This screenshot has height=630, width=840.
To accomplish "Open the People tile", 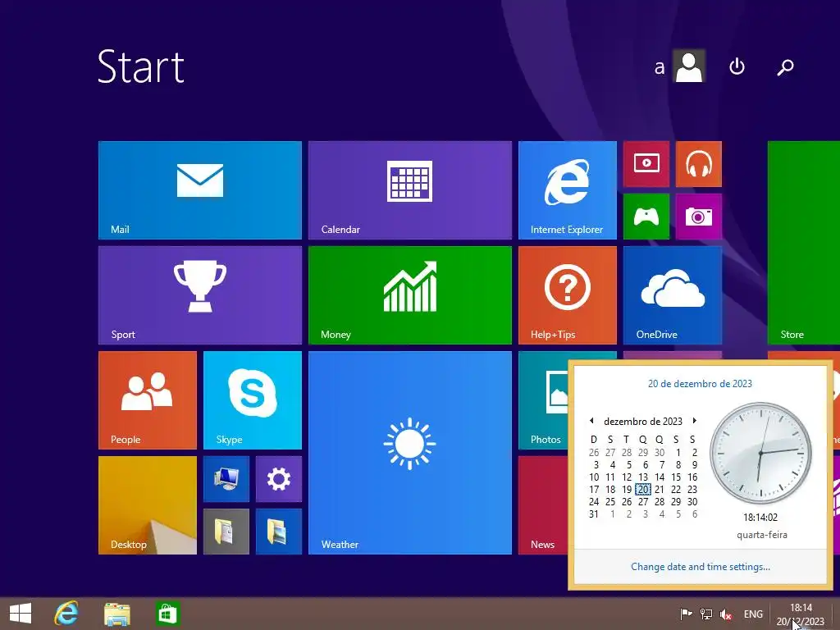I will coord(148,400).
